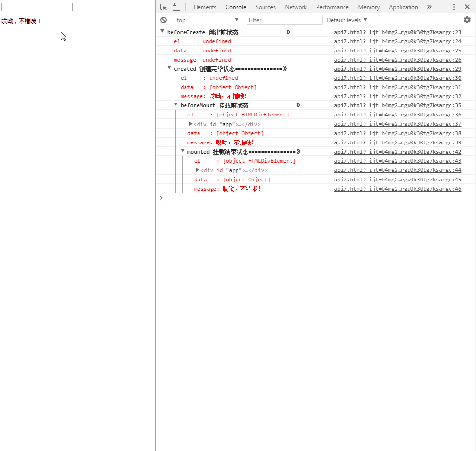Open source link ending :29
Viewport: 476px width, 451px height.
397,69
